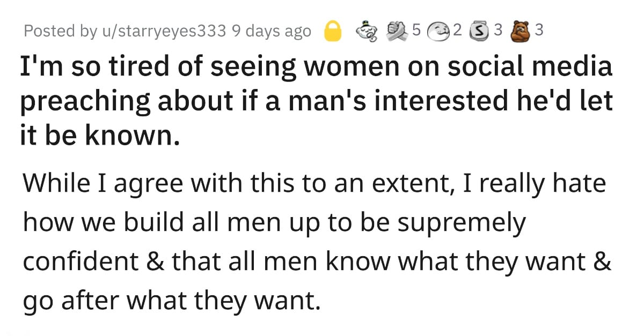Click the title line starting 'preaching about'

point(316,101)
